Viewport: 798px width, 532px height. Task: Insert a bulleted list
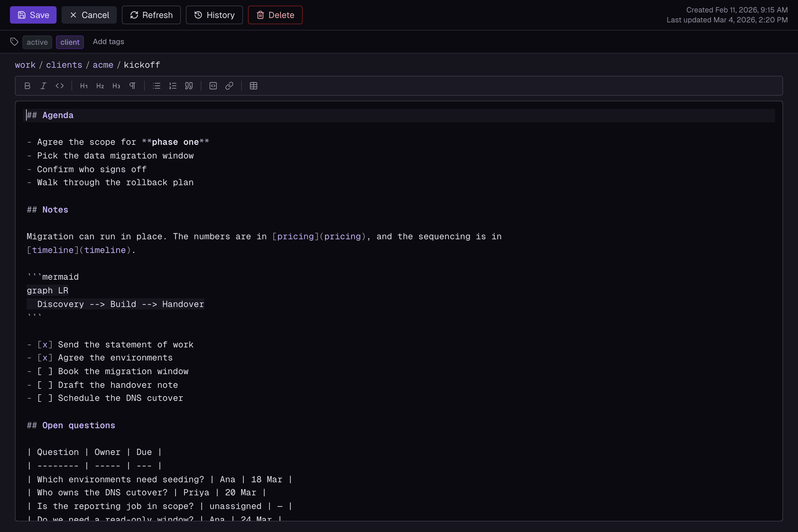(x=156, y=86)
